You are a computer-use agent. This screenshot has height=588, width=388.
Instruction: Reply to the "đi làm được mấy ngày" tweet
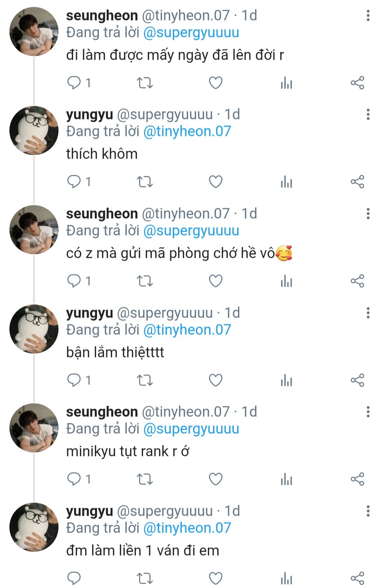pos(74,83)
